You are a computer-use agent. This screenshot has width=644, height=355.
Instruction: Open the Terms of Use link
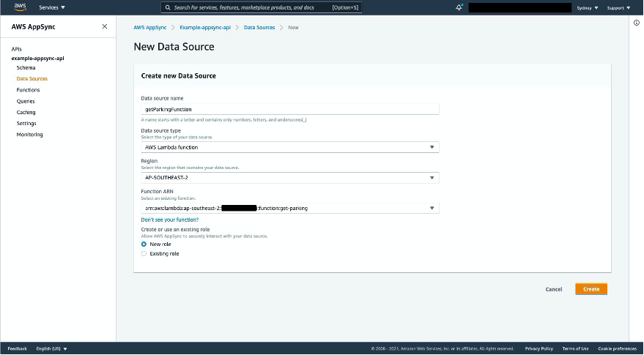click(x=575, y=349)
